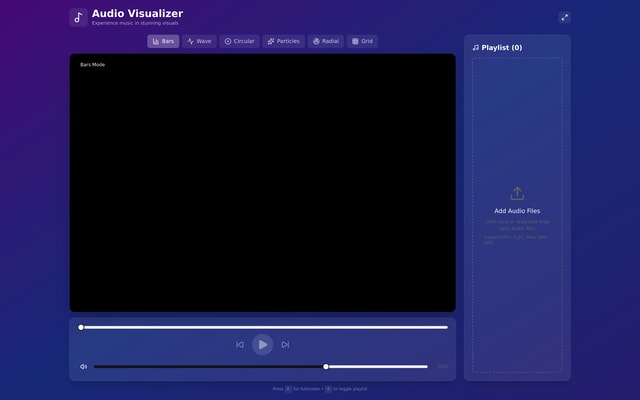Skip to the previous track
Image resolution: width=640 pixels, height=400 pixels.
[x=240, y=345]
